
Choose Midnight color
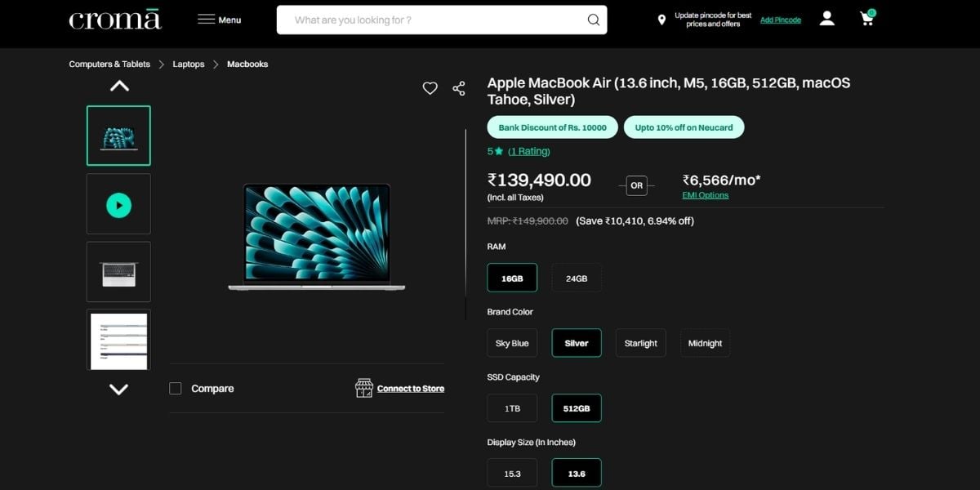pos(705,343)
